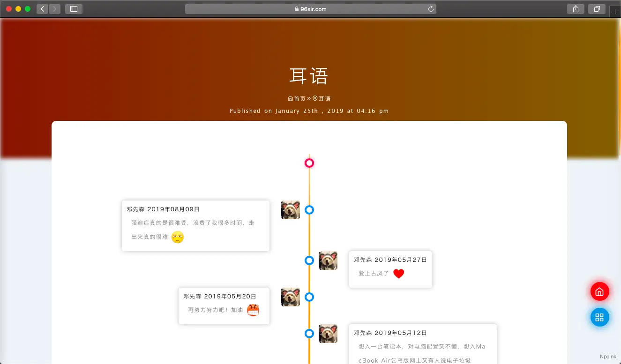621x364 pixels.
Task: Open the Safari share icon
Action: (x=576, y=8)
